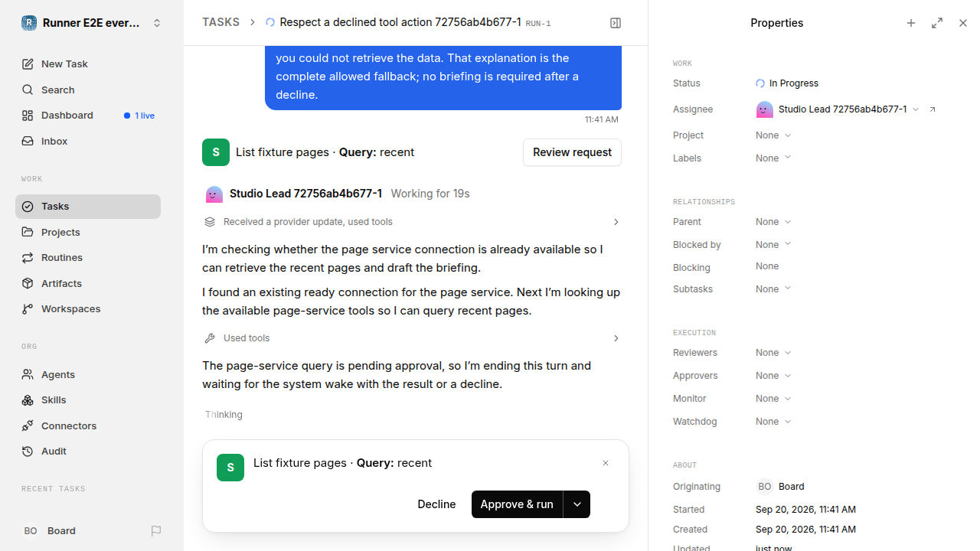Click the Agents people icon
This screenshot has width=980, height=551.
(28, 374)
